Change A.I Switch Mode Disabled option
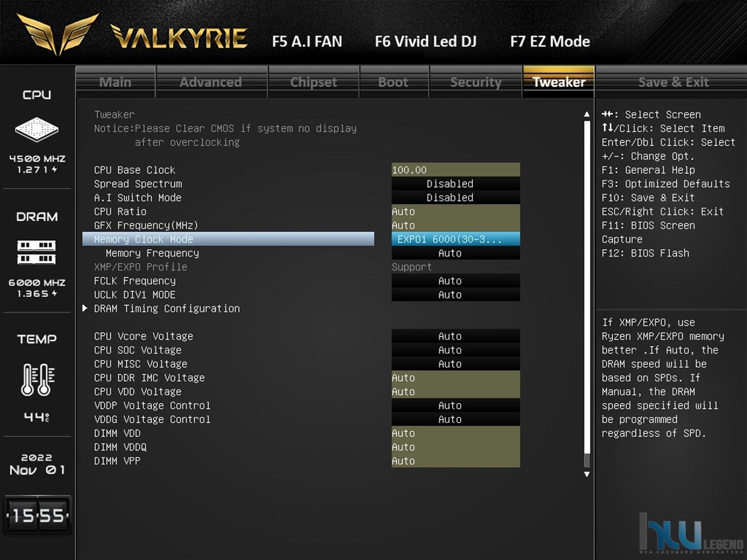The image size is (747, 560). coord(456,197)
